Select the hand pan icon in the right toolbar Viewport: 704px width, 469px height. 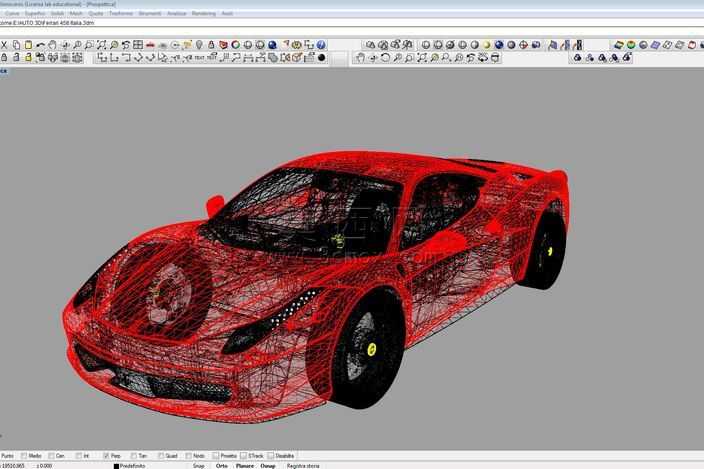[x=360, y=57]
